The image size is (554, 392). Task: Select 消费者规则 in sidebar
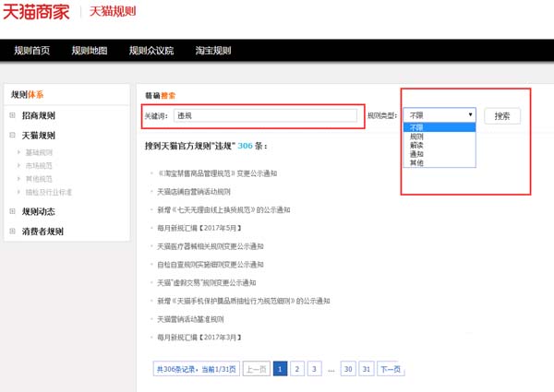[42, 232]
